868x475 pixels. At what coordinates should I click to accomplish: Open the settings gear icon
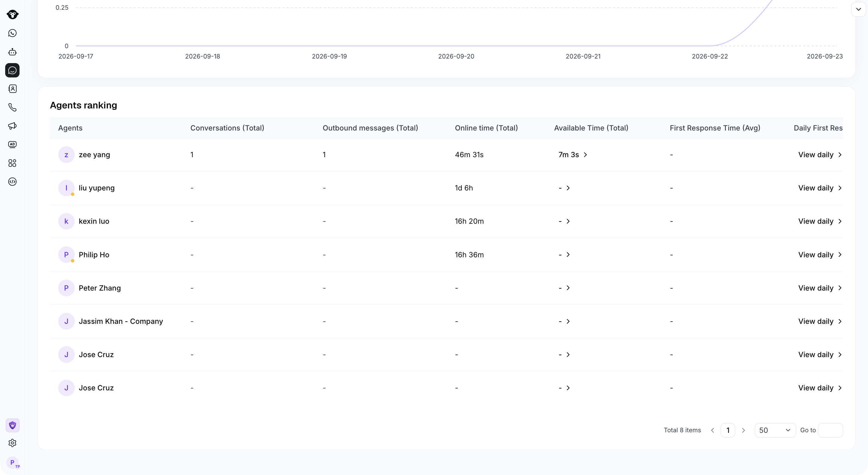click(12, 443)
